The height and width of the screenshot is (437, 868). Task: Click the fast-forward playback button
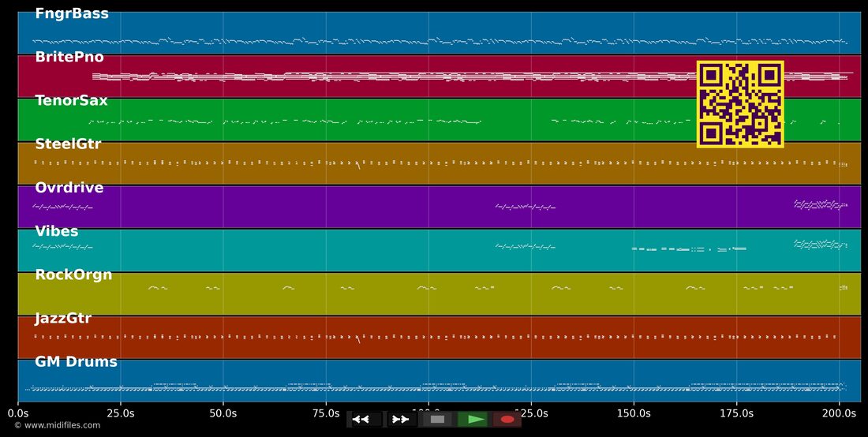400,420
